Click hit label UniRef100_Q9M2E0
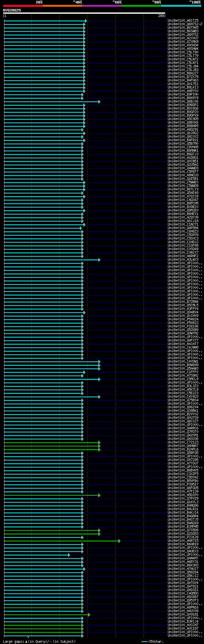204x644 pixels. click(183, 211)
